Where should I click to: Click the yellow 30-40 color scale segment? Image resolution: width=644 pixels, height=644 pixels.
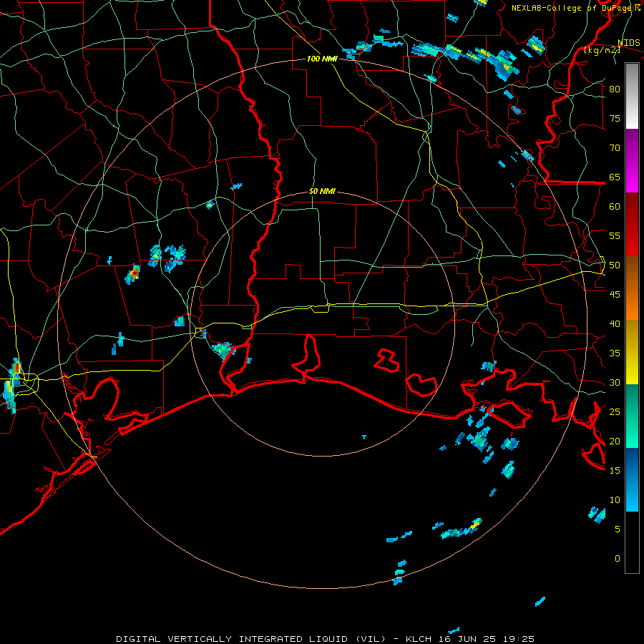(x=632, y=352)
